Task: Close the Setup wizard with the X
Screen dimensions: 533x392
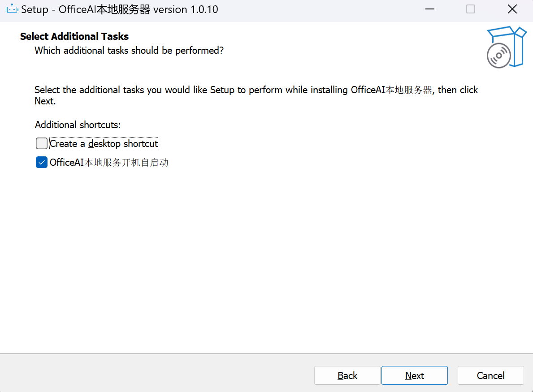Action: [x=512, y=9]
